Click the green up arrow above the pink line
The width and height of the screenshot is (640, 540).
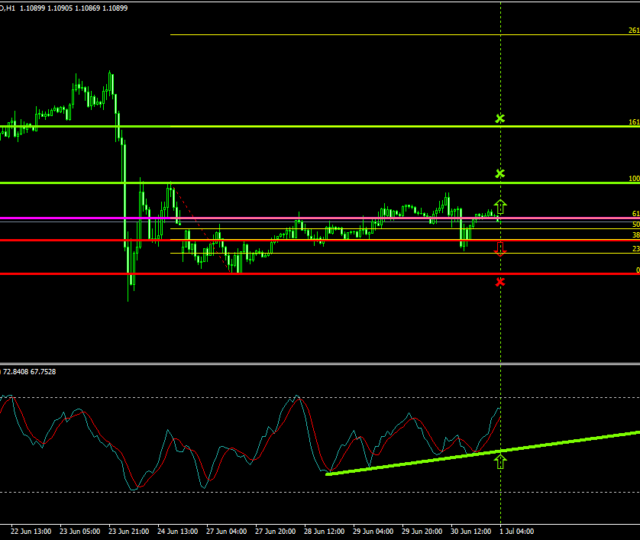pos(500,207)
